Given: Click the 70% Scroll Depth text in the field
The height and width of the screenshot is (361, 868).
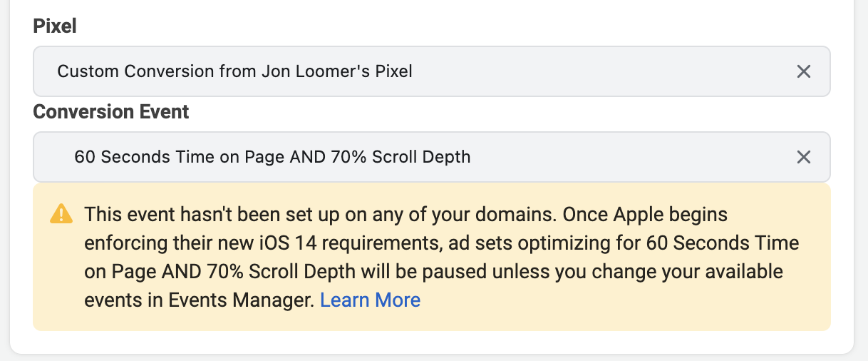Looking at the screenshot, I should point(401,157).
